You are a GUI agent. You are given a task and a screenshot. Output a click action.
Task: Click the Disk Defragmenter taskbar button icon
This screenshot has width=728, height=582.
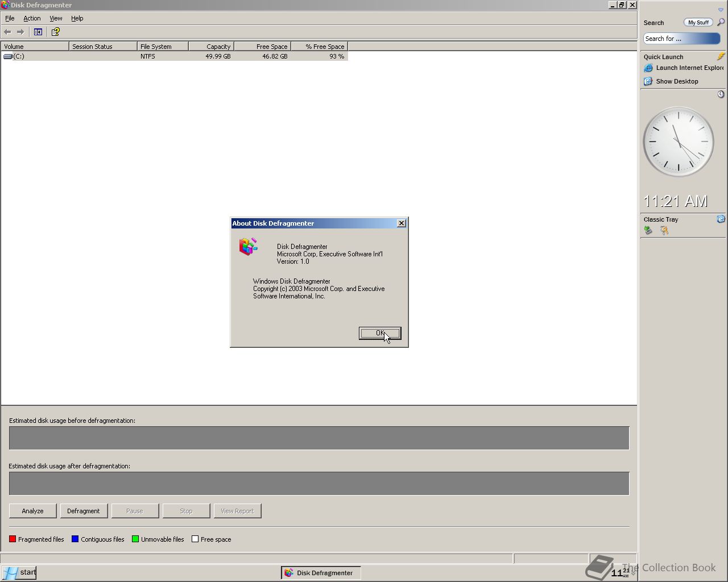coord(289,573)
